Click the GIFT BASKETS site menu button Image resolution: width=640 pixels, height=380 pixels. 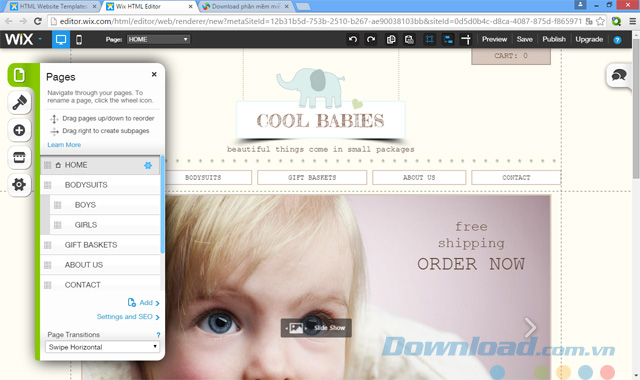312,178
